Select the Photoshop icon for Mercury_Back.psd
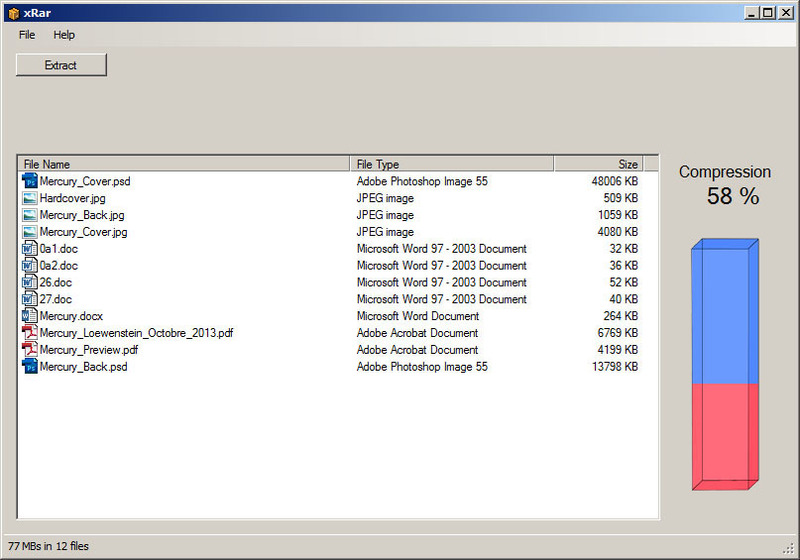The width and height of the screenshot is (800, 560). click(x=29, y=367)
